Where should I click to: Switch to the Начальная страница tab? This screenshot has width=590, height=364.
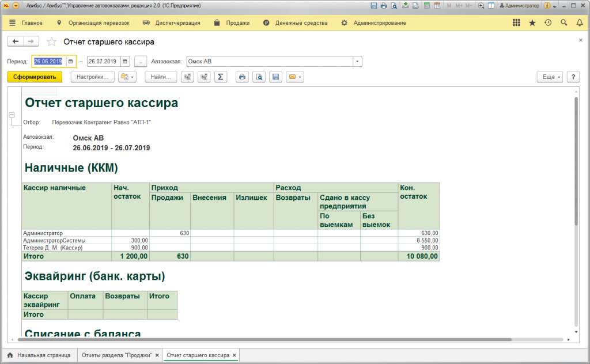[39, 355]
